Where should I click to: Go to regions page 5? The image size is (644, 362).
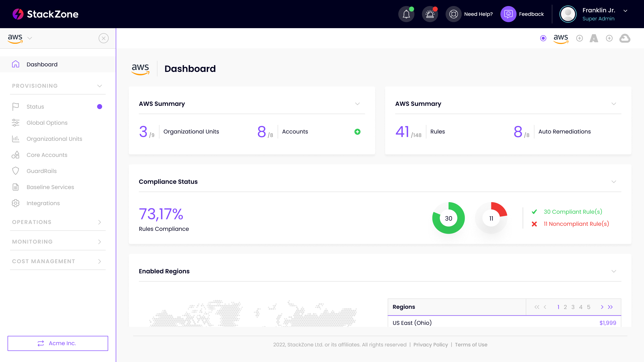(x=589, y=307)
